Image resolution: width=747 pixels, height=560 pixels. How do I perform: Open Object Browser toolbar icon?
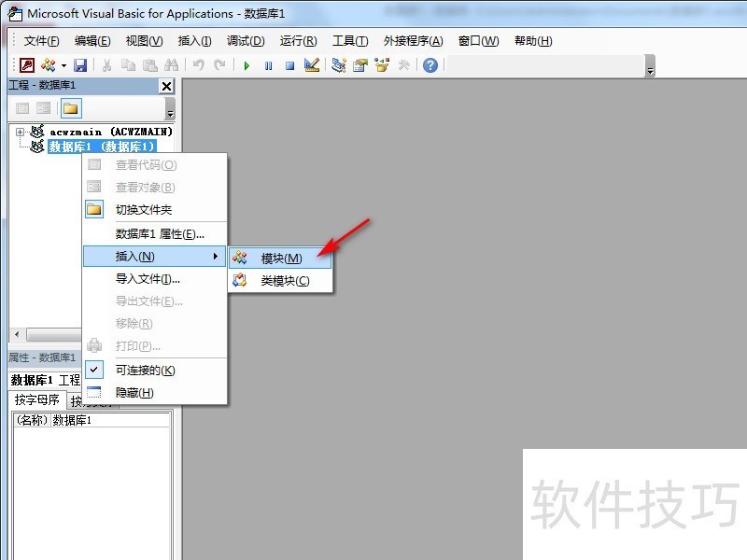coord(382,65)
